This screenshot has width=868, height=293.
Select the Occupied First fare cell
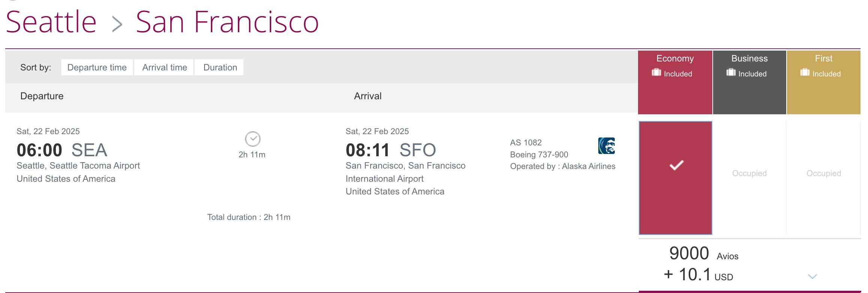823,173
